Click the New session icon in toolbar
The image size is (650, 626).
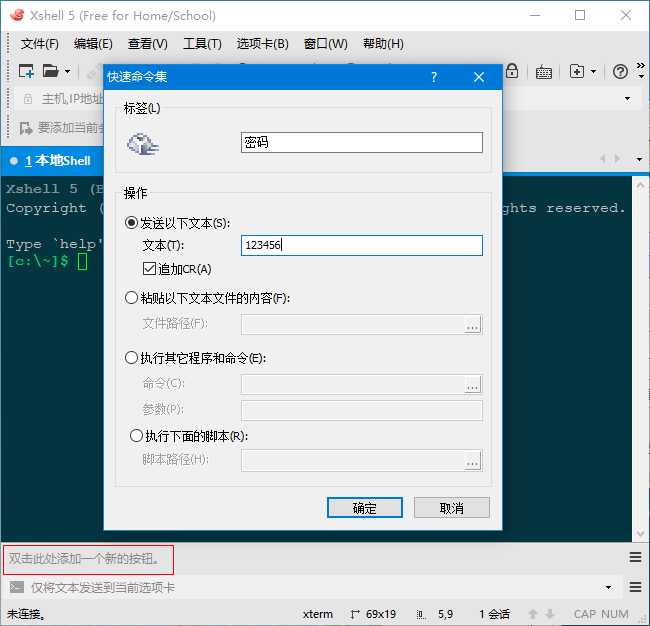(26, 71)
